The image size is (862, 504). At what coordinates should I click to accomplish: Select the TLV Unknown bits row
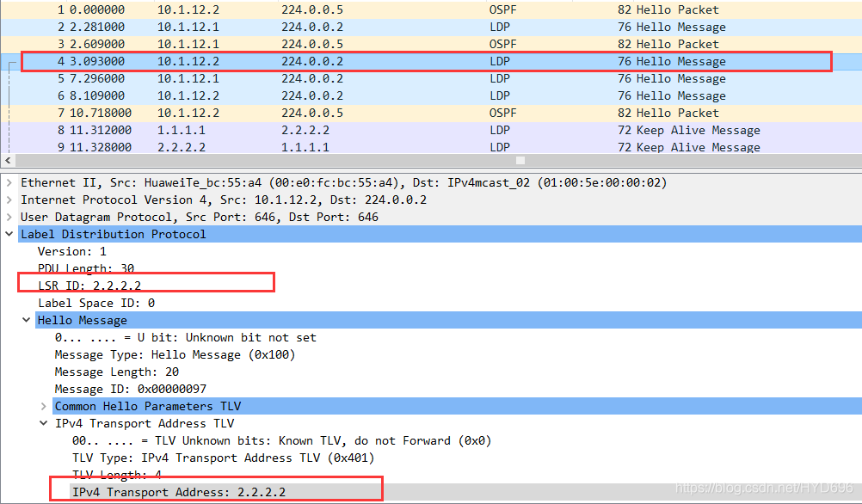[281, 441]
